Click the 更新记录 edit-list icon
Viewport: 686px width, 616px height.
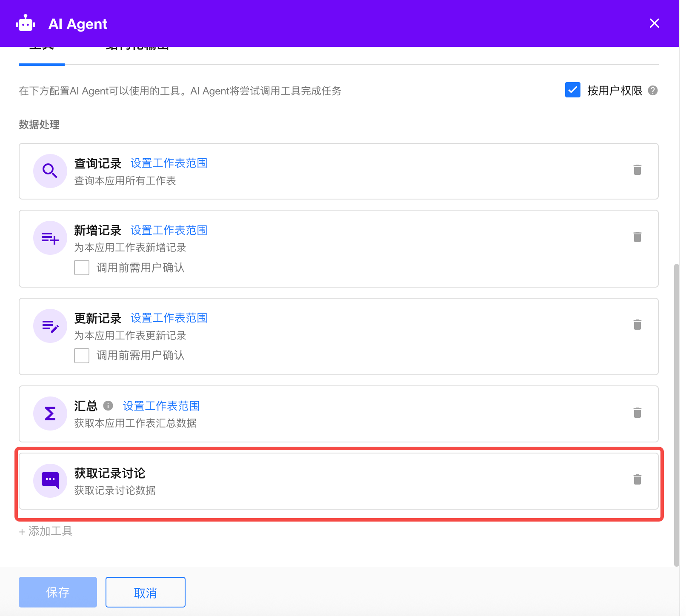click(50, 326)
